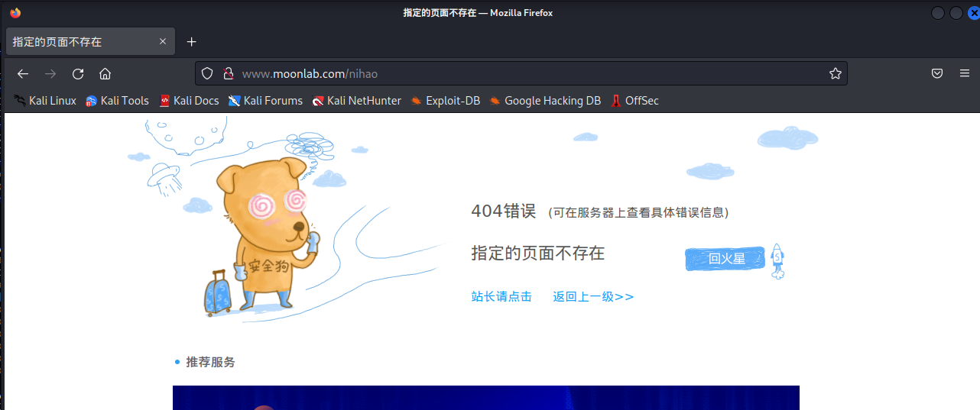The width and height of the screenshot is (980, 410).
Task: Open the Kali Linux bookmark
Action: coord(45,101)
